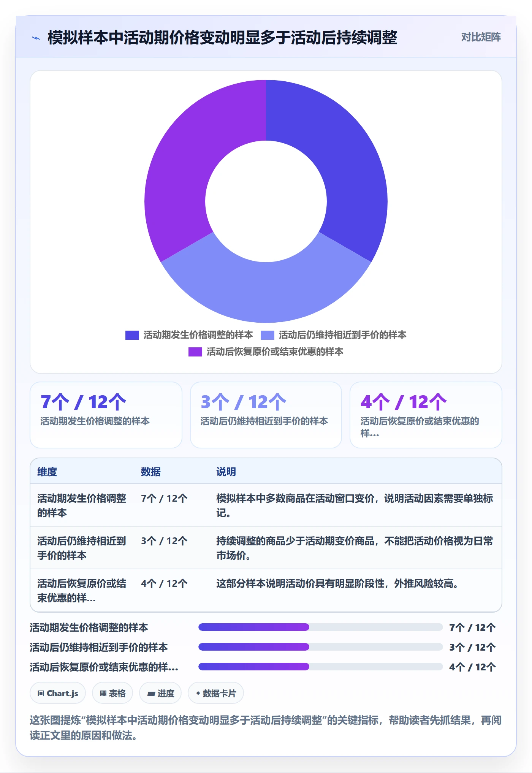This screenshot has width=532, height=773.
Task: Click the 说明 column header
Action: [x=226, y=472]
